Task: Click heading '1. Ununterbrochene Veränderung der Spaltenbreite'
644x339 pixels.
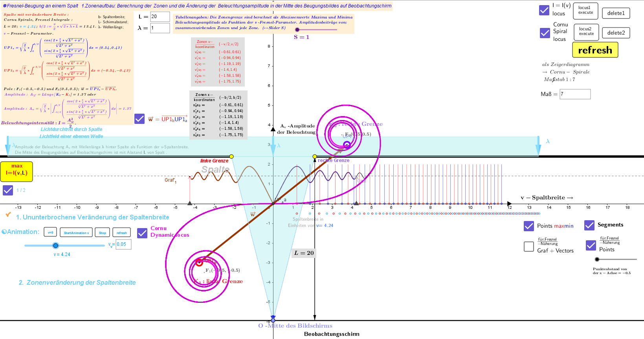Action: pyautogui.click(x=93, y=217)
